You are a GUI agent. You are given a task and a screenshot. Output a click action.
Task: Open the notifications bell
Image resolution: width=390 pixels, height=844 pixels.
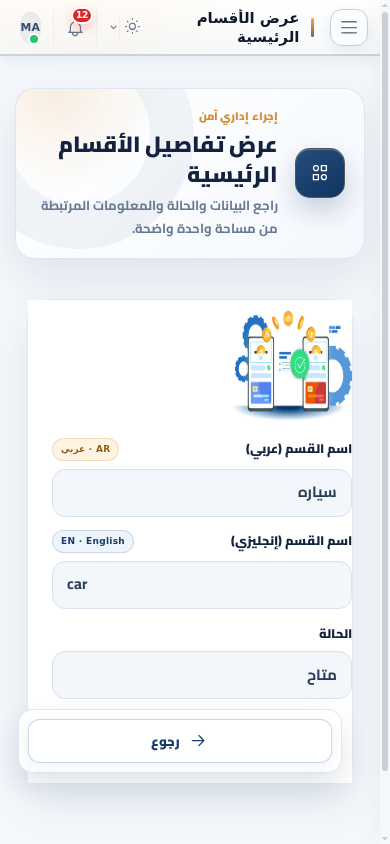click(x=76, y=28)
